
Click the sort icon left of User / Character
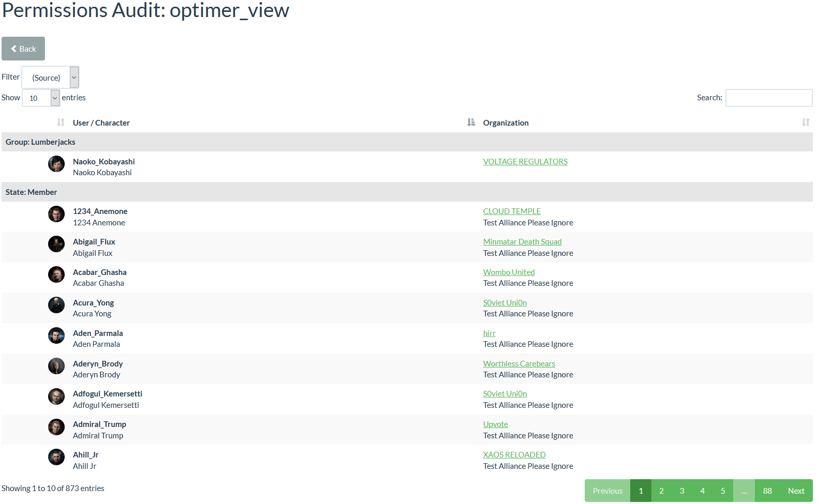click(61, 123)
